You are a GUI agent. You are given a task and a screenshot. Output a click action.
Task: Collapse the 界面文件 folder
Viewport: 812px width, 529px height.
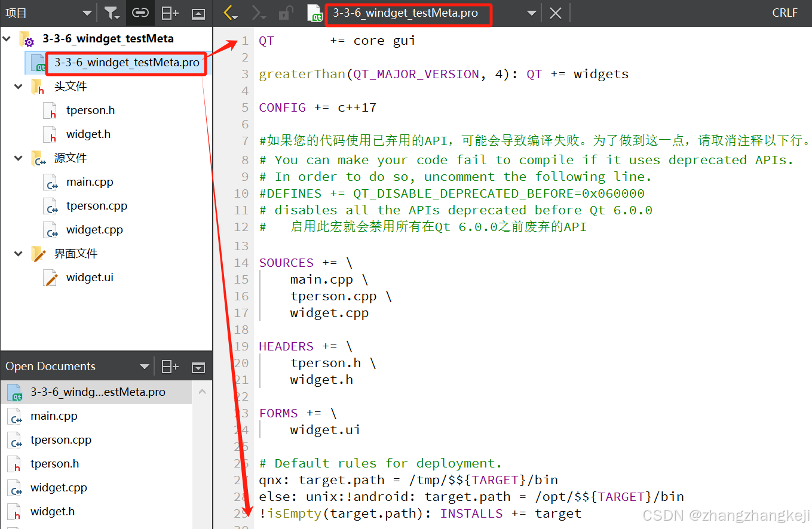coord(19,254)
